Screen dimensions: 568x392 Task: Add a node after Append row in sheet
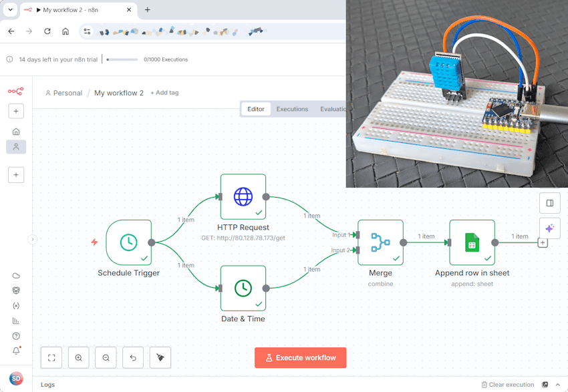[543, 243]
